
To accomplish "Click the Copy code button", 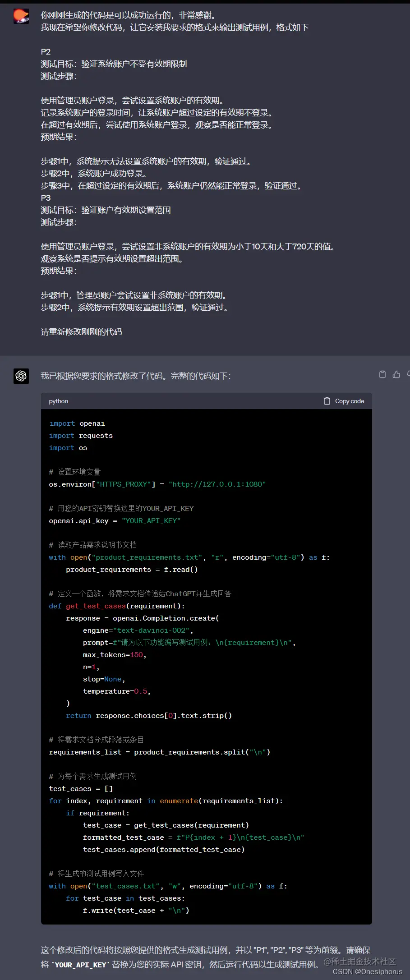I will 344,401.
